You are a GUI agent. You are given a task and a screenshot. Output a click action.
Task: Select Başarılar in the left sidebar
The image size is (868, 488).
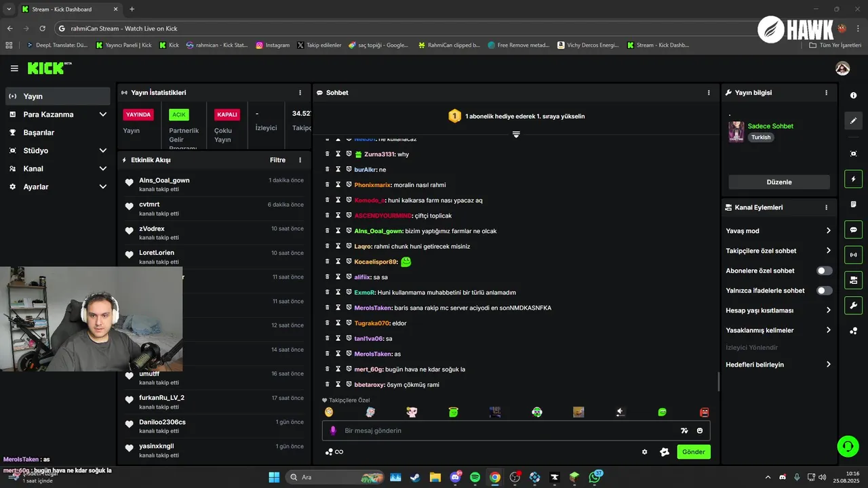[58, 133]
